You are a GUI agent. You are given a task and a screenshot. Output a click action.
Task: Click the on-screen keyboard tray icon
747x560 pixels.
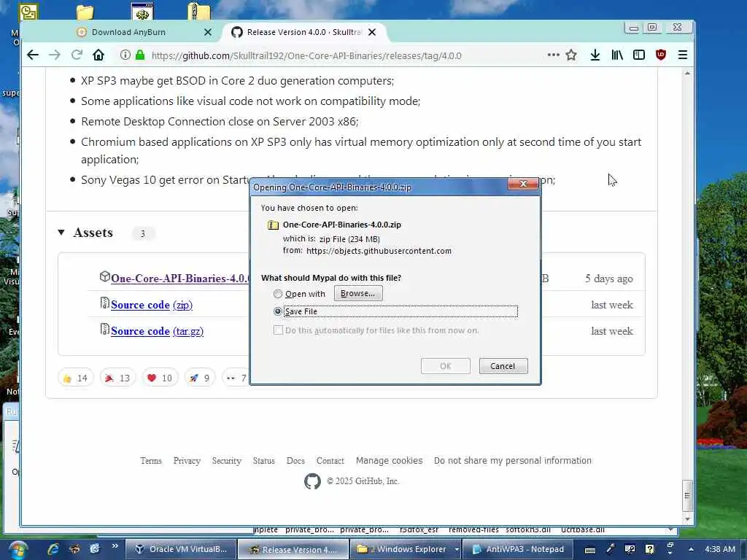click(x=589, y=550)
